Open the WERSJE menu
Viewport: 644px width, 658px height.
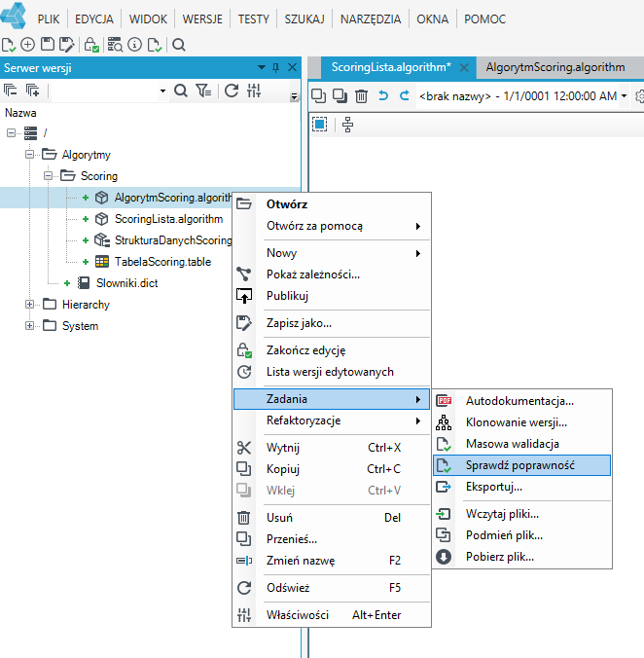click(202, 19)
